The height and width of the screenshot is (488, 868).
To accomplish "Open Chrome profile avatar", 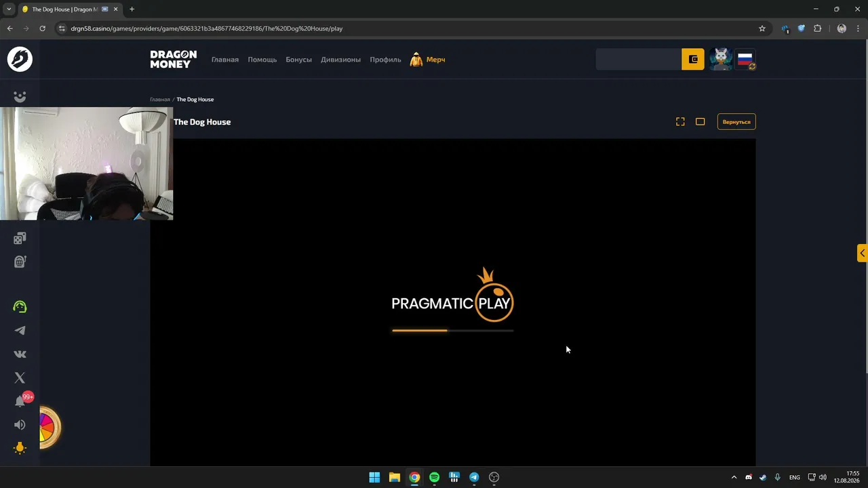I will point(842,28).
